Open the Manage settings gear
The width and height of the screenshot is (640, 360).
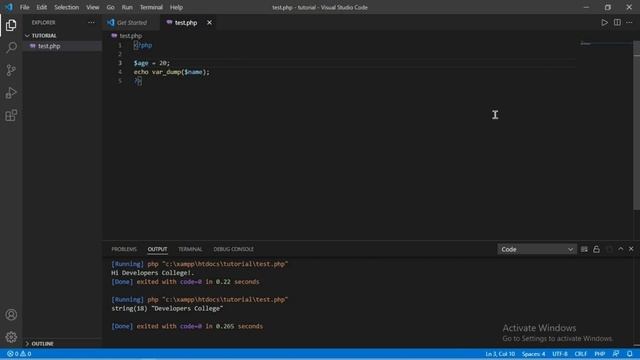(11, 337)
